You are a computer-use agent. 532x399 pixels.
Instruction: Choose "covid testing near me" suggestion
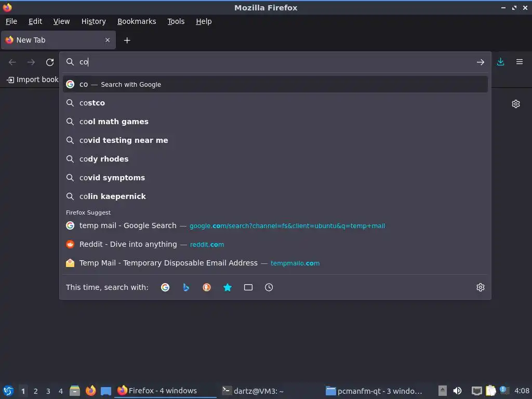pos(275,140)
